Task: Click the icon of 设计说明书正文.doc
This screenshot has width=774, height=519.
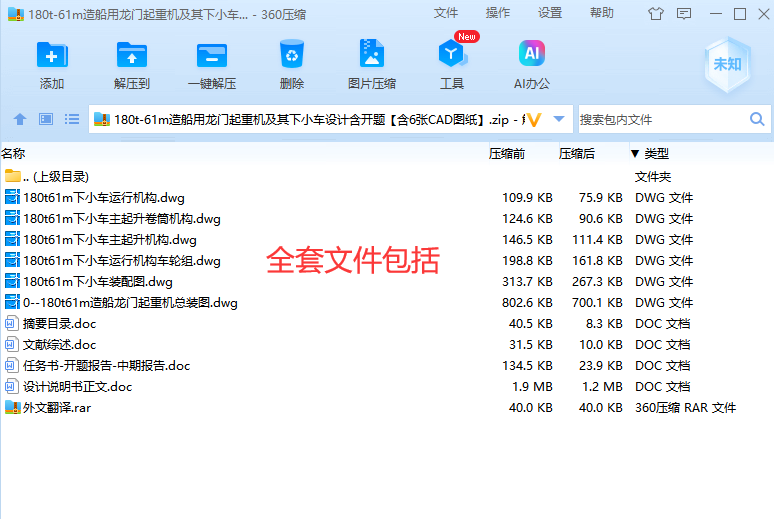Action: pyautogui.click(x=11, y=386)
